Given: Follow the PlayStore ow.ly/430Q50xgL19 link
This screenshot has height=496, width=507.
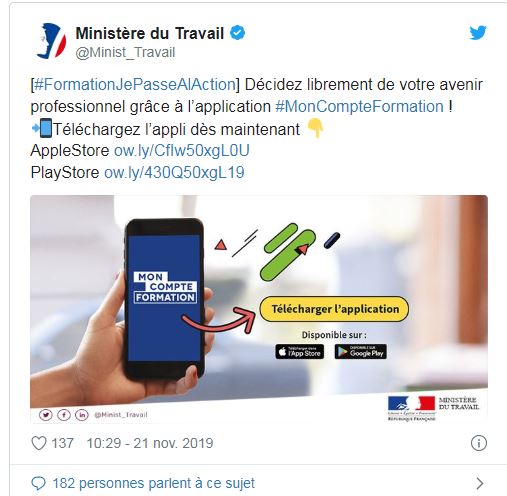Looking at the screenshot, I should coord(174,173).
